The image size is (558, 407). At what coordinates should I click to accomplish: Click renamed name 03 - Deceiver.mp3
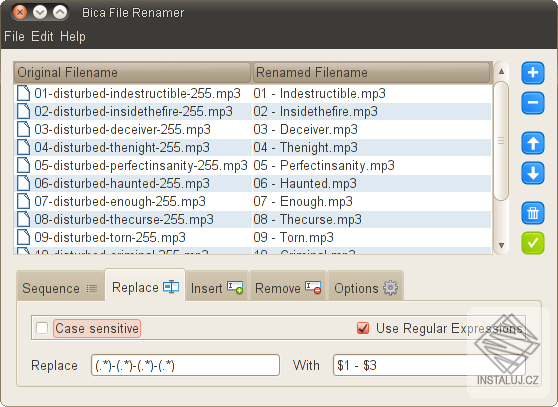[x=305, y=129]
